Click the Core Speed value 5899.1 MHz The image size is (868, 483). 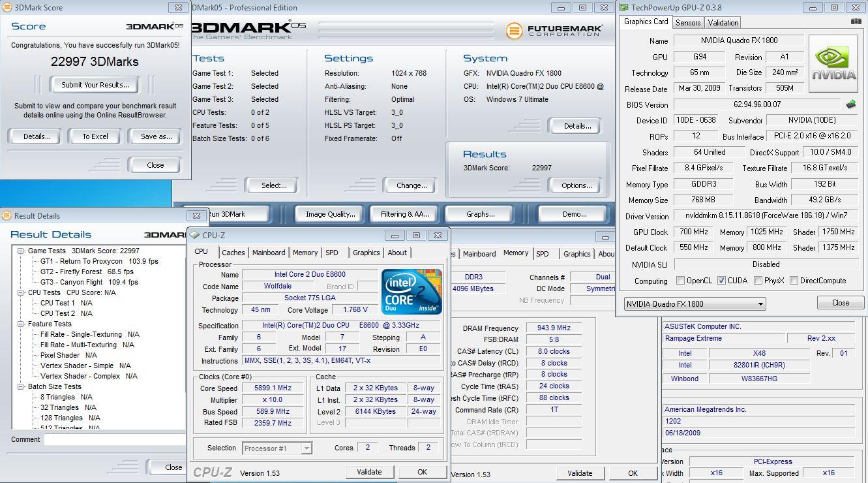273,388
